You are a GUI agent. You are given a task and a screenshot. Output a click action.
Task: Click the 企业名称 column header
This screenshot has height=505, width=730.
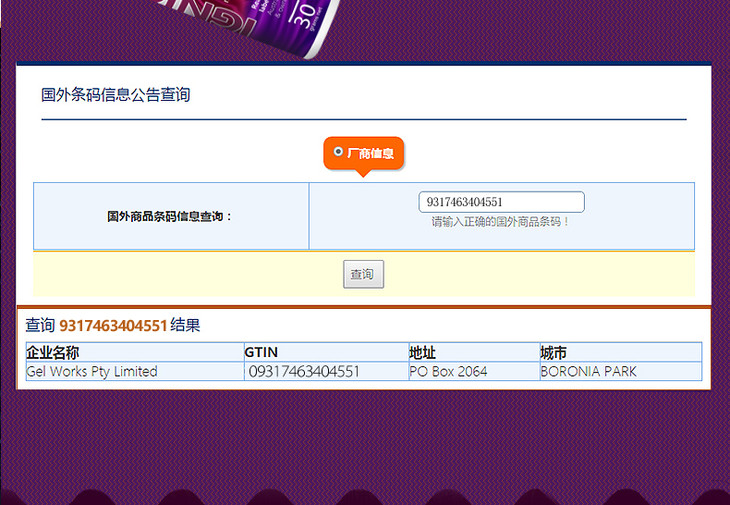click(x=135, y=352)
